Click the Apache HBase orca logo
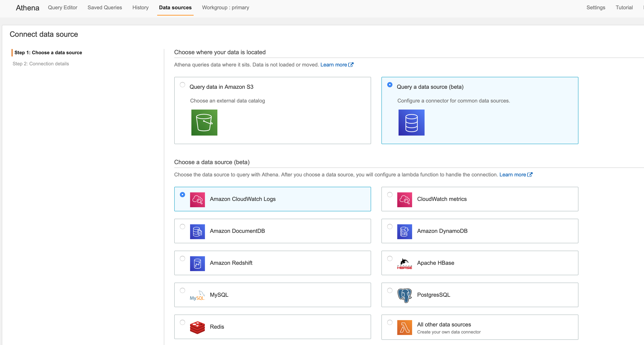The image size is (644, 345). (x=404, y=263)
